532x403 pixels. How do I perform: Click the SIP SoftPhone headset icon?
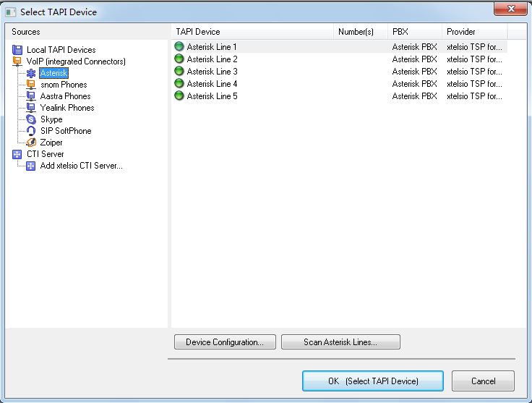[31, 131]
